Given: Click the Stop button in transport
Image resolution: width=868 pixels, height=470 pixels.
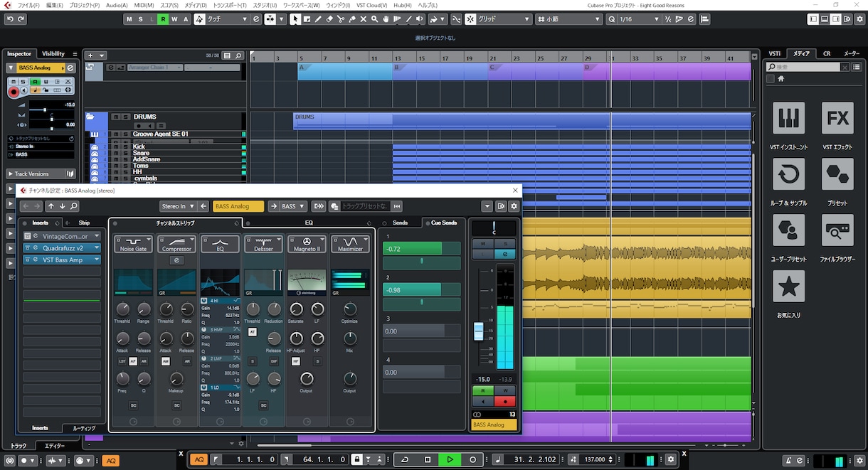Looking at the screenshot, I should point(428,460).
